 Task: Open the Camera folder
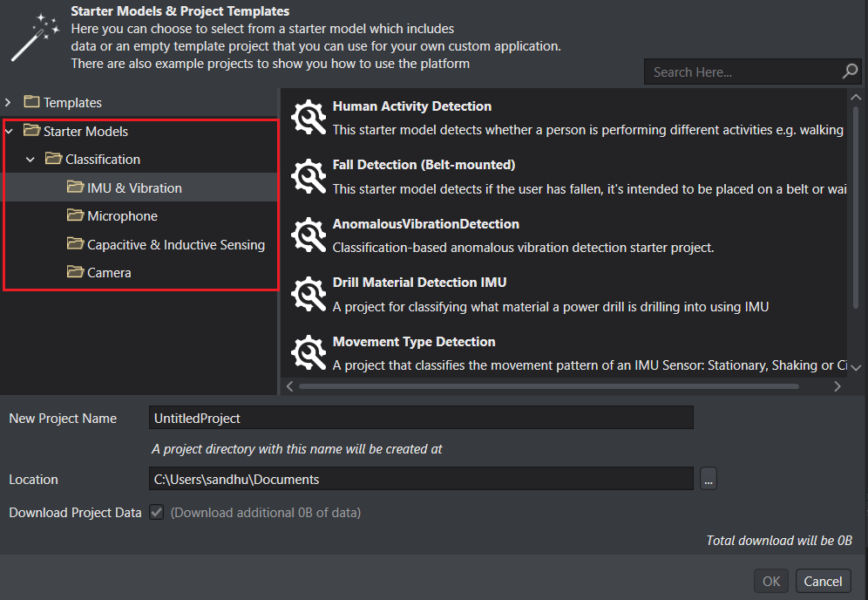pyautogui.click(x=99, y=272)
